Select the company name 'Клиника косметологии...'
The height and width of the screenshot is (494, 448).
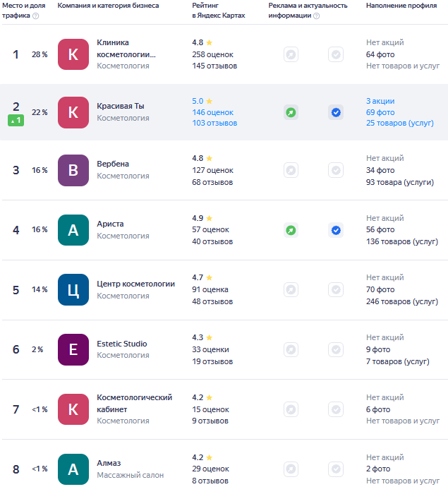point(126,49)
